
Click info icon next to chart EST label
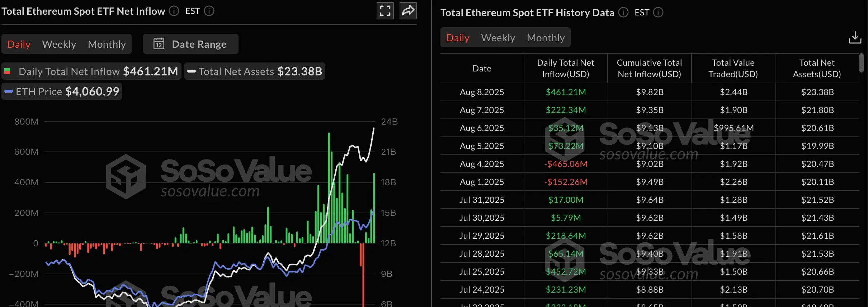[209, 11]
